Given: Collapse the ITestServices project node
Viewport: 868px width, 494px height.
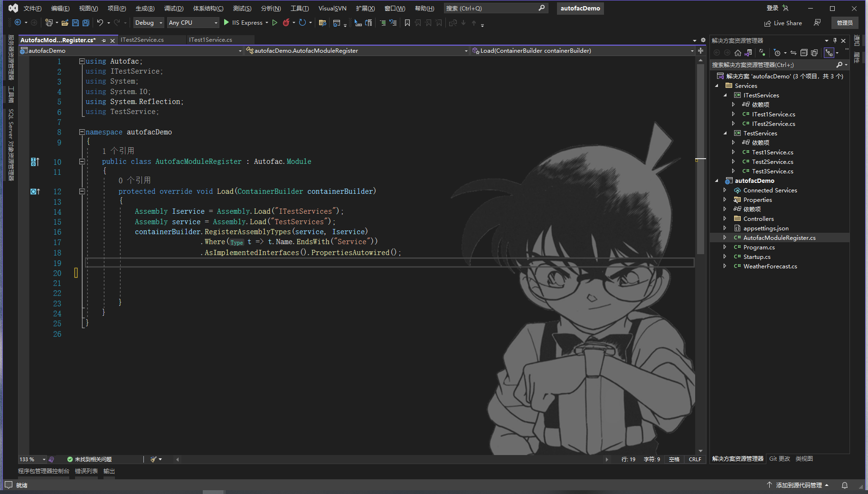Looking at the screenshot, I should 726,95.
